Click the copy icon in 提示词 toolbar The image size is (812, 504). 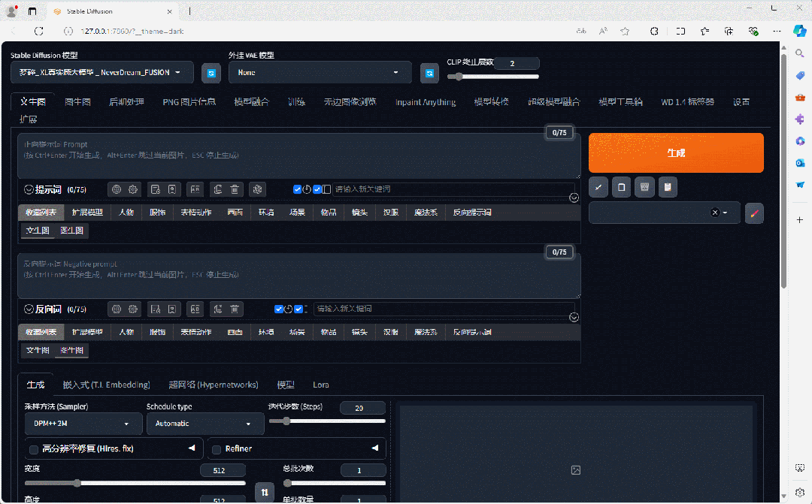pos(218,189)
